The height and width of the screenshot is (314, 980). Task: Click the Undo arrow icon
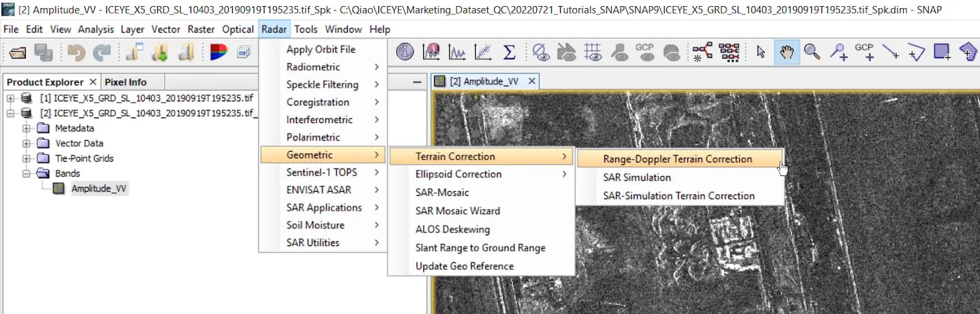77,52
